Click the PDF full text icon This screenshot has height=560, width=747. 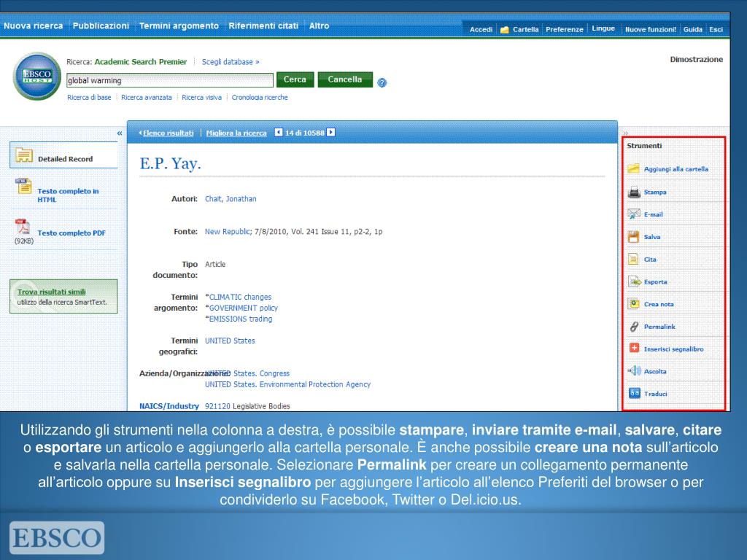click(x=23, y=227)
